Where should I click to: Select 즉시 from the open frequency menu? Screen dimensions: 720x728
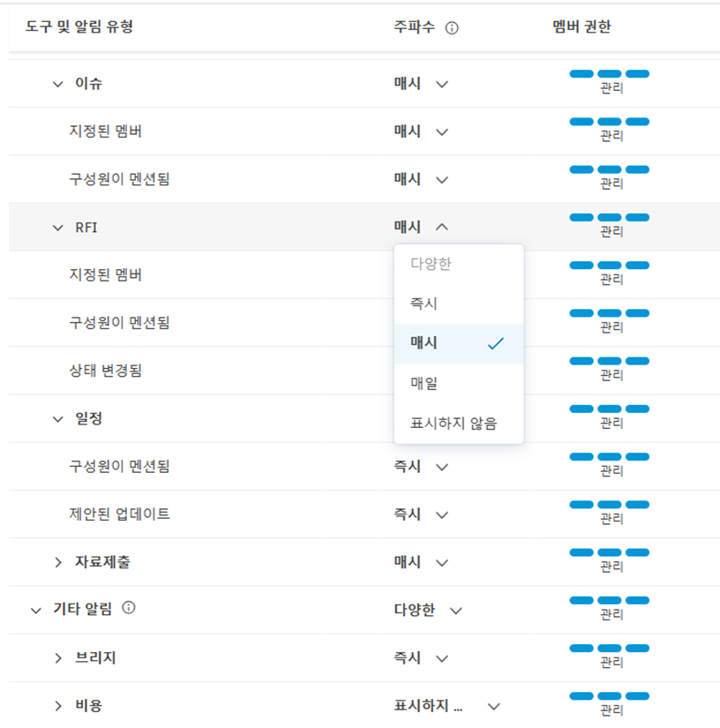click(x=424, y=303)
